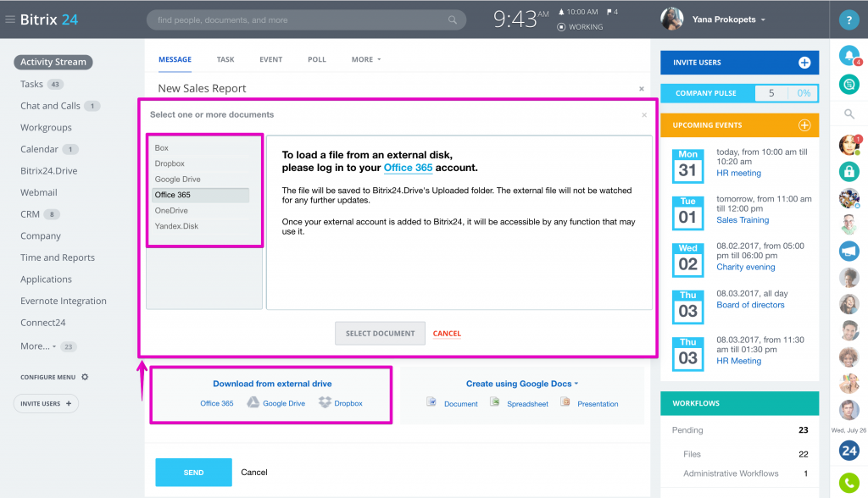Go to Workgroups in the left menu
Image resolution: width=868 pixels, height=498 pixels.
[x=46, y=127]
